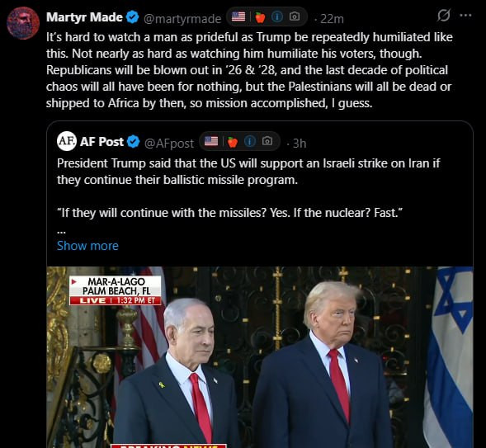Viewport: 486px width, 448px height.
Task: Click the apple icon beside @martyrmade
Action: click(x=260, y=17)
